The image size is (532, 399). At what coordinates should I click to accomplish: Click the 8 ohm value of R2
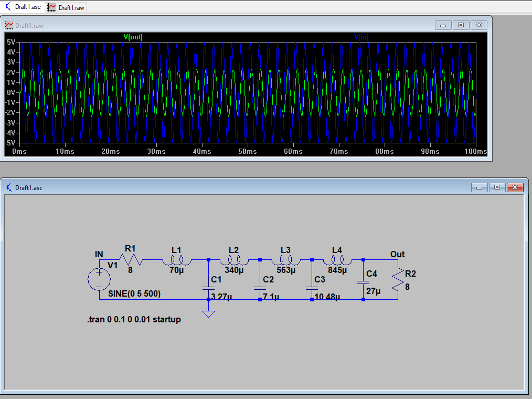coord(407,287)
